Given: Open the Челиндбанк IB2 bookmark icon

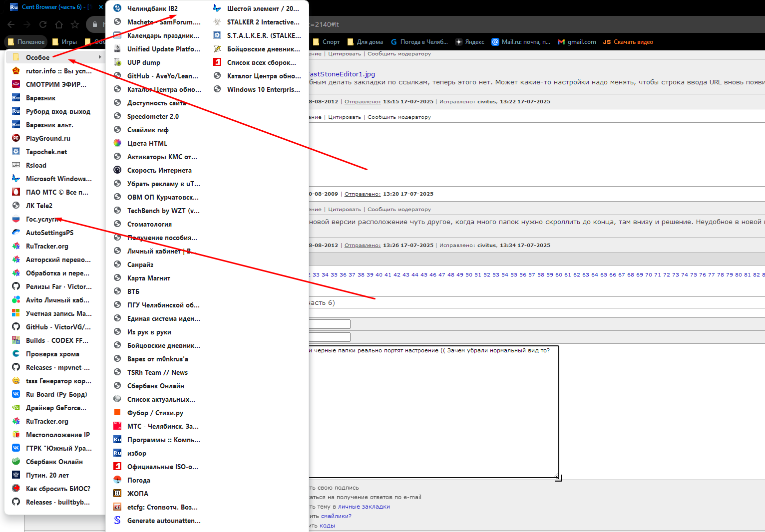Looking at the screenshot, I should coord(117,8).
